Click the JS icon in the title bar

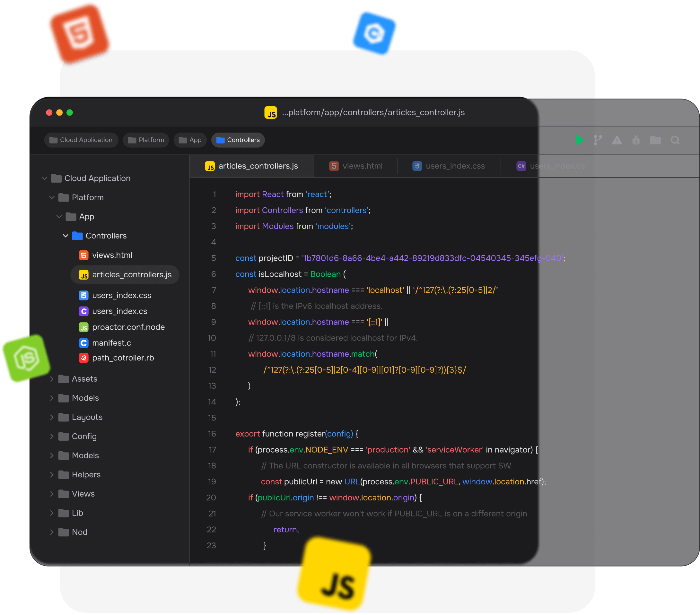pos(271,113)
